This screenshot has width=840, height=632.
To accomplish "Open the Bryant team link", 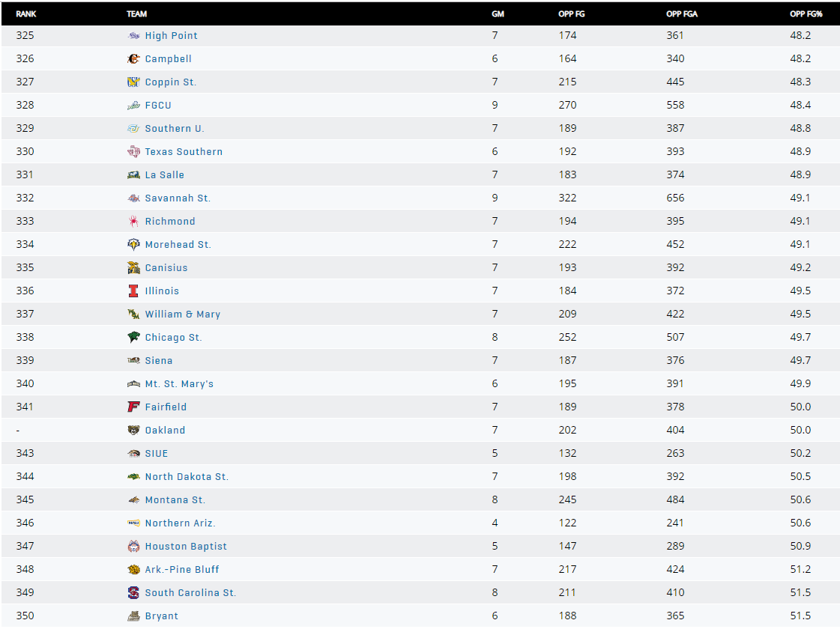I will (x=162, y=616).
